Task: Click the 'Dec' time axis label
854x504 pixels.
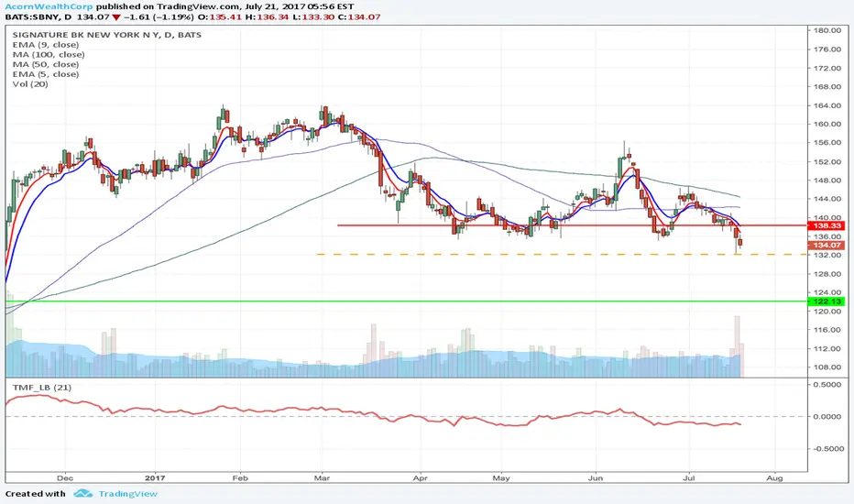Action: click(x=65, y=477)
